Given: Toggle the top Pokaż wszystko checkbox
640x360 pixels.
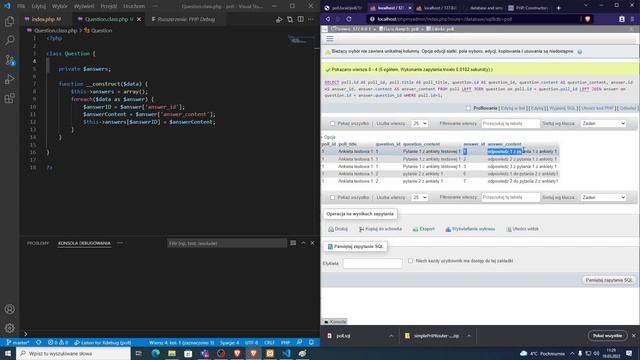Looking at the screenshot, I should coord(332,123).
